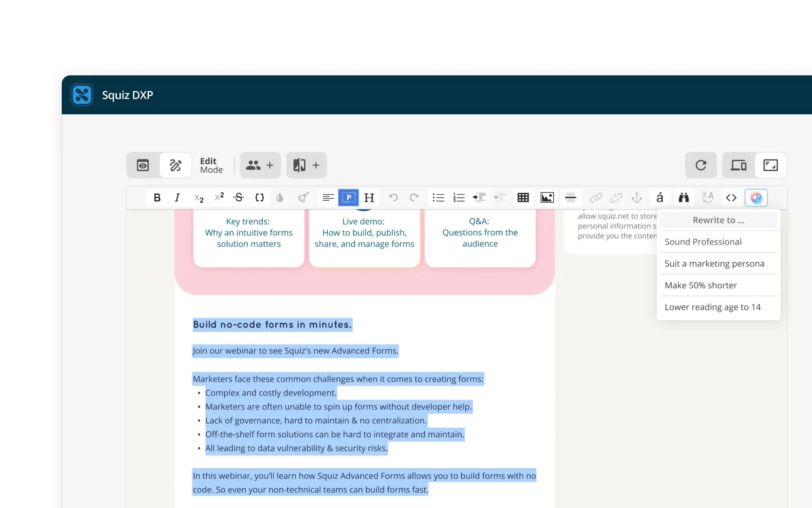The image size is (812, 508).
Task: Open find and replace binoculars
Action: [x=684, y=198]
